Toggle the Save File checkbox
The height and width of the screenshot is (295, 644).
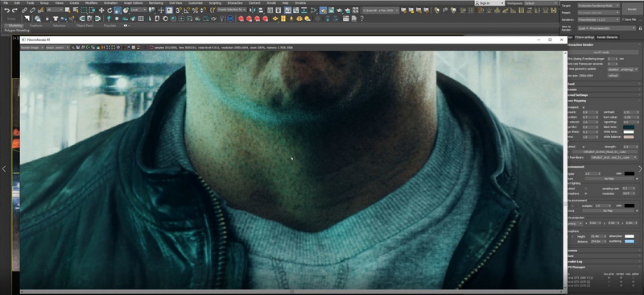pyautogui.click(x=623, y=19)
